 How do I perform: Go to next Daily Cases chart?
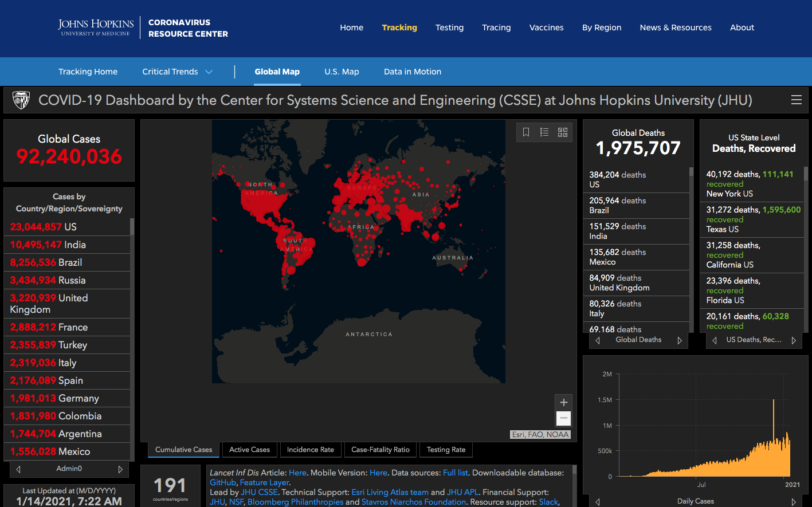pos(794,502)
